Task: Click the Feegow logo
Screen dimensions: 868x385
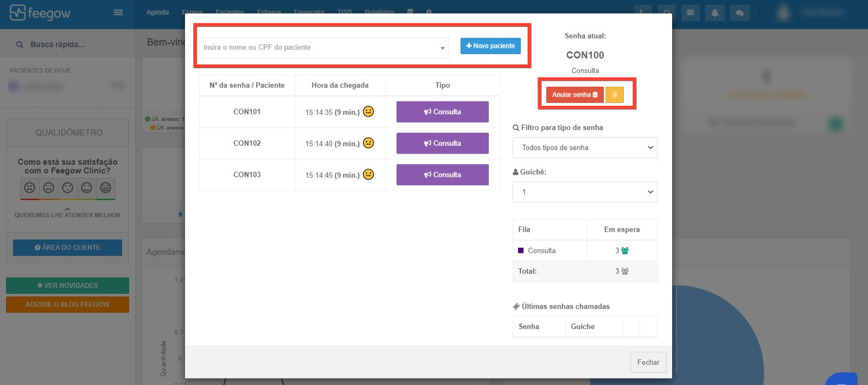Action: 40,12
